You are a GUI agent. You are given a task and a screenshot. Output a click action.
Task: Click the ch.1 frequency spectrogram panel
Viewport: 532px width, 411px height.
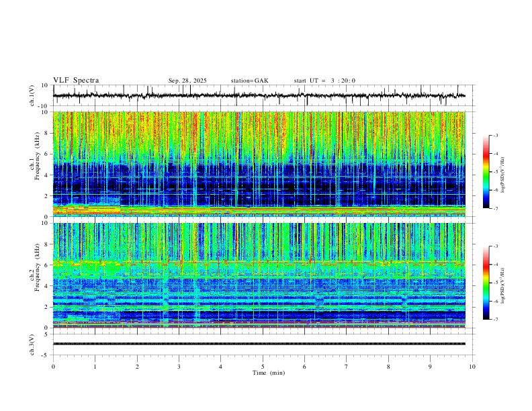click(259, 164)
